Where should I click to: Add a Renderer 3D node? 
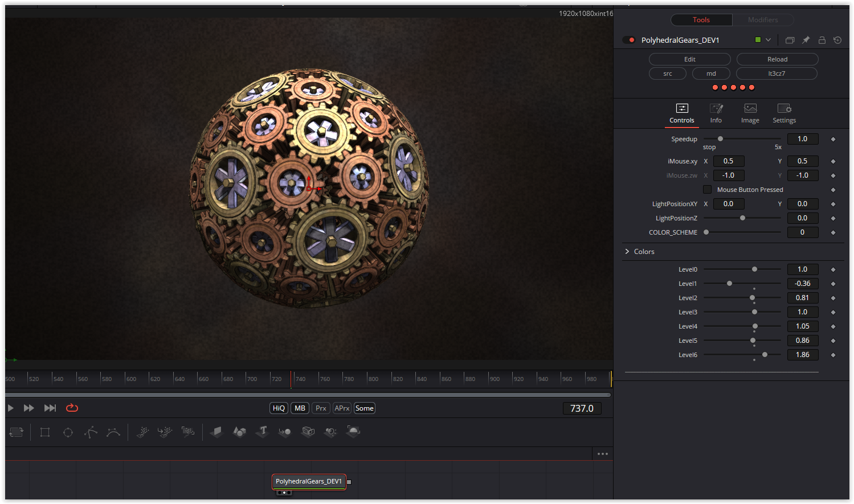(x=353, y=431)
